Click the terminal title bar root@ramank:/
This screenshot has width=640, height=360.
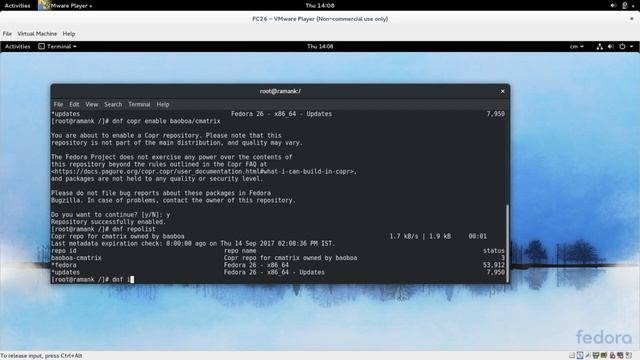(280, 91)
